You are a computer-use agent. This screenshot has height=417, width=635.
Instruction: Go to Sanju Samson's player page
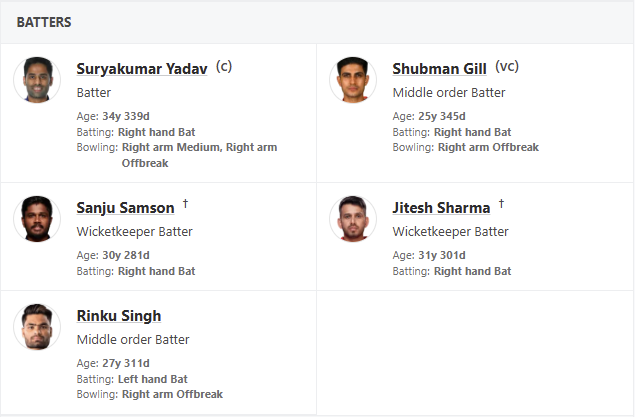125,208
